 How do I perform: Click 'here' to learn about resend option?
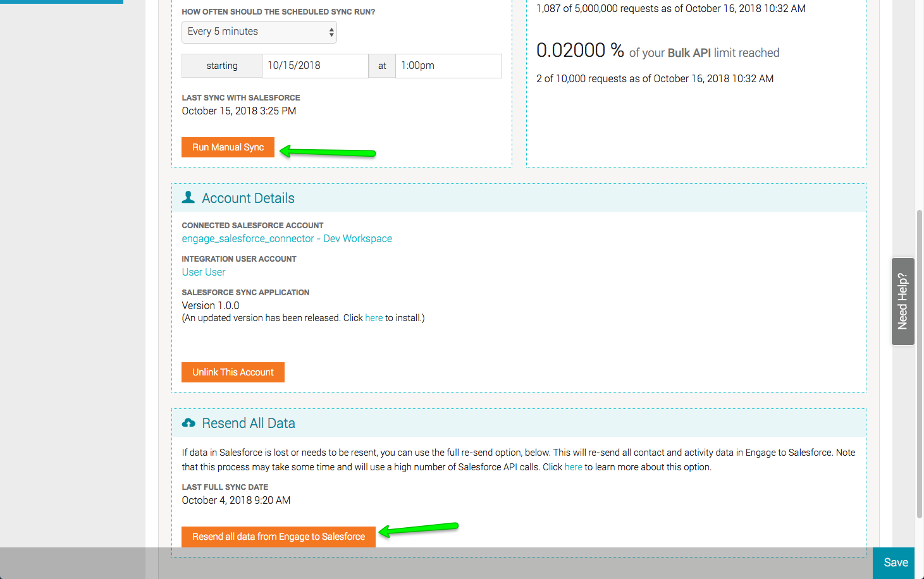pos(574,467)
